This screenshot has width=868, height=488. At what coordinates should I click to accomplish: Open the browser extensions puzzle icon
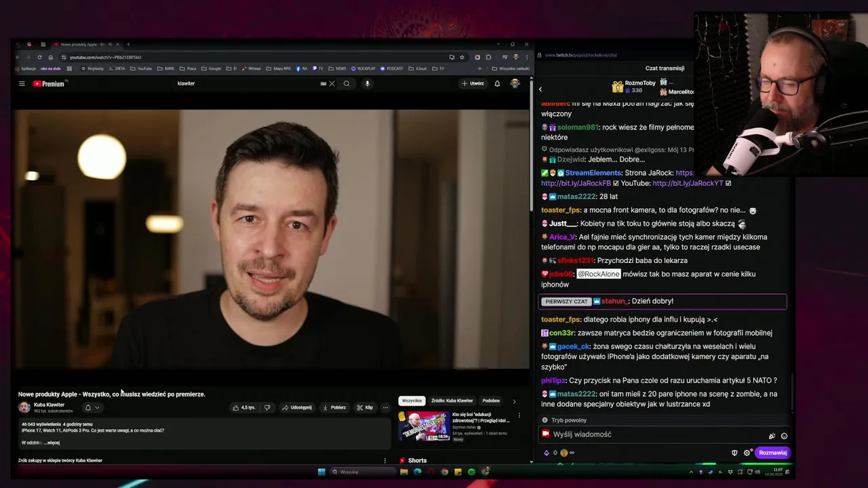[488, 57]
